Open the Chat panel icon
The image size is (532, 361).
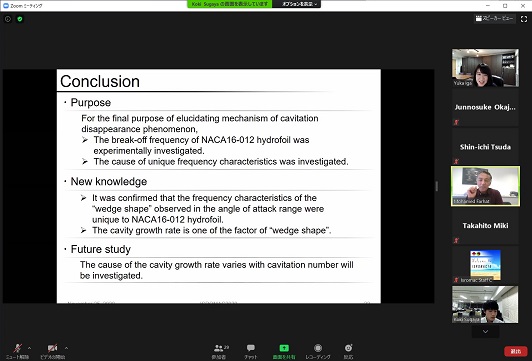pyautogui.click(x=251, y=348)
